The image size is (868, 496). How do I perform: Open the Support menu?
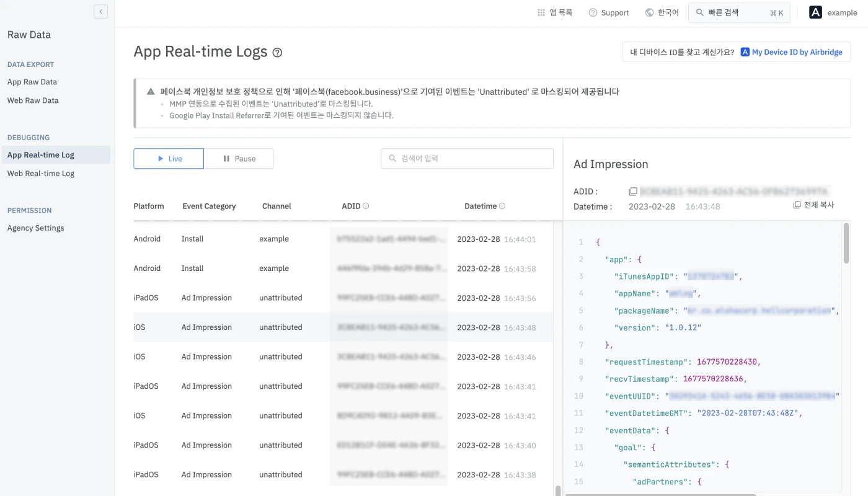pyautogui.click(x=609, y=12)
